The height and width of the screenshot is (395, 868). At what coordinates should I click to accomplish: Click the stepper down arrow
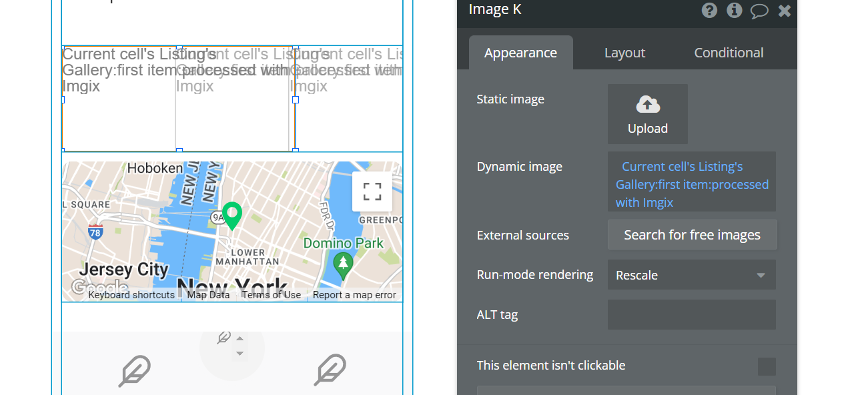coord(240,354)
